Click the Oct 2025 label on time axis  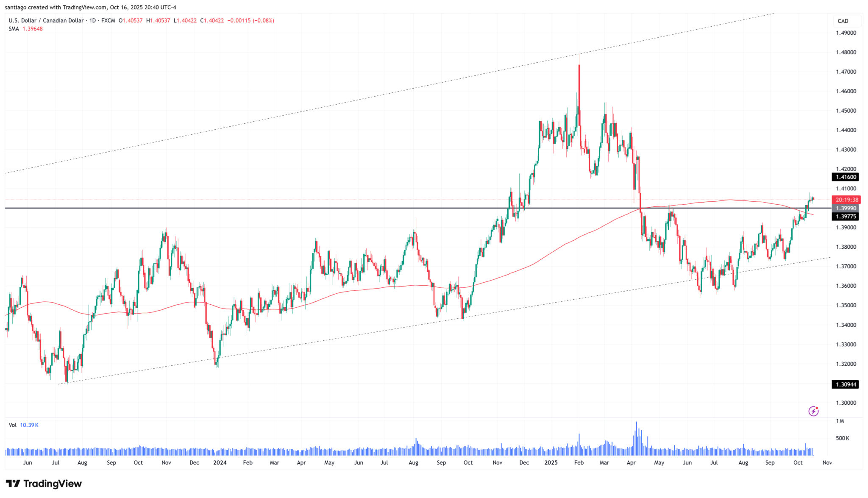(x=798, y=462)
